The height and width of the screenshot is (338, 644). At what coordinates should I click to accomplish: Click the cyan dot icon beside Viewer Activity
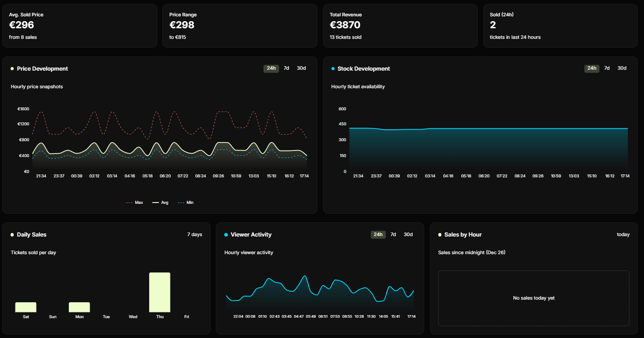[x=226, y=234]
